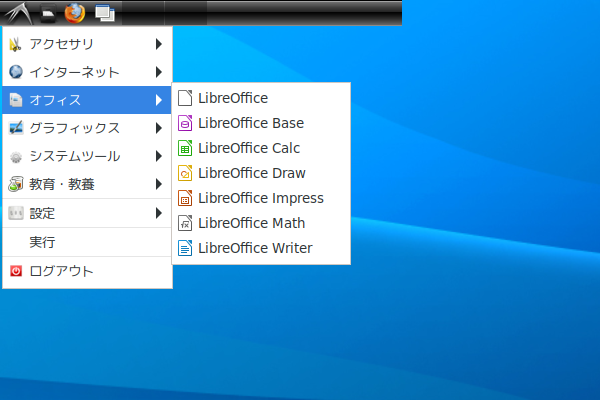
Task: Expand the インターネット submenu arrow
Action: (x=159, y=72)
